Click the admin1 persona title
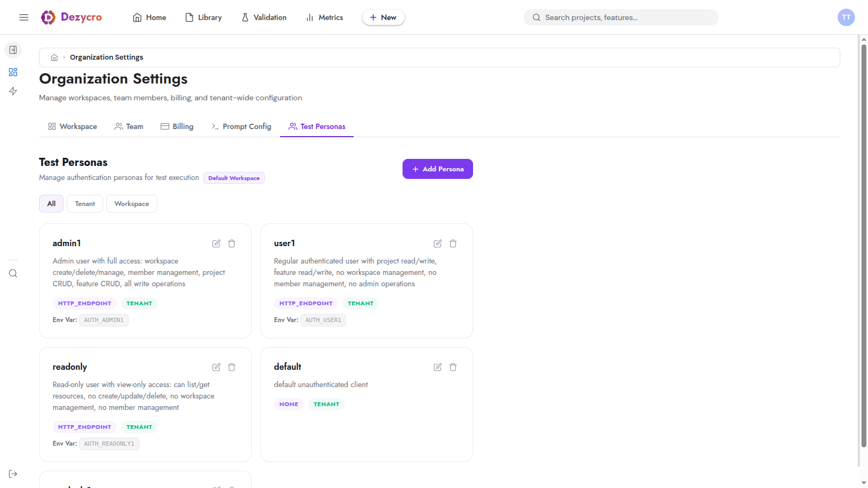 [67, 243]
